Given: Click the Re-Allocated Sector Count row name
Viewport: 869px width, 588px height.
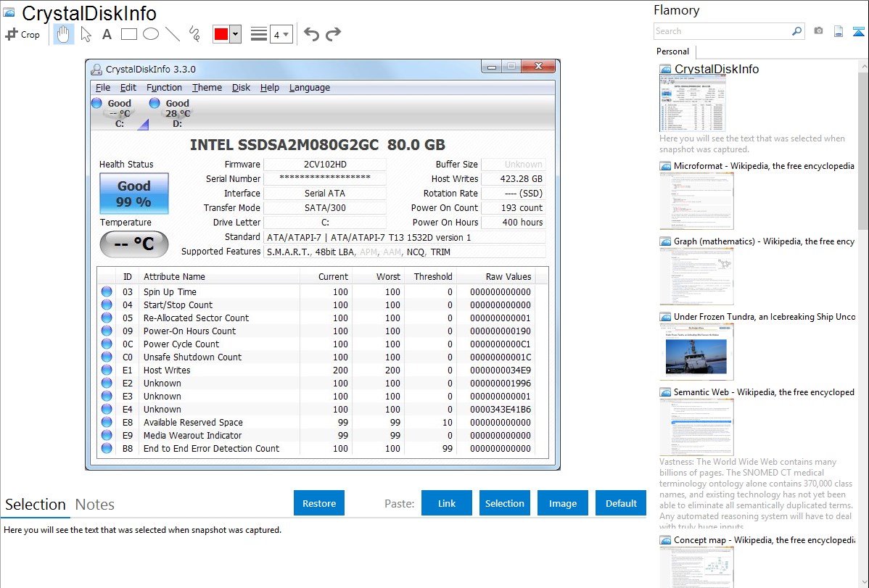Looking at the screenshot, I should coord(196,318).
